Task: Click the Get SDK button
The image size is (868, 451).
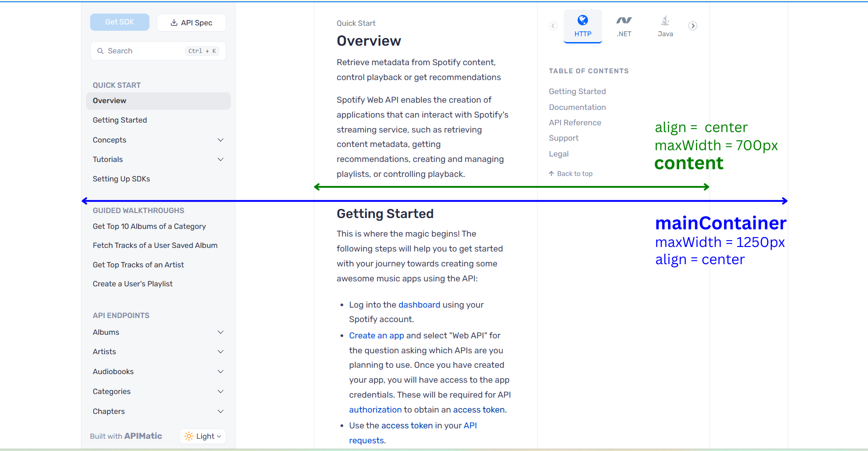Action: [x=120, y=22]
